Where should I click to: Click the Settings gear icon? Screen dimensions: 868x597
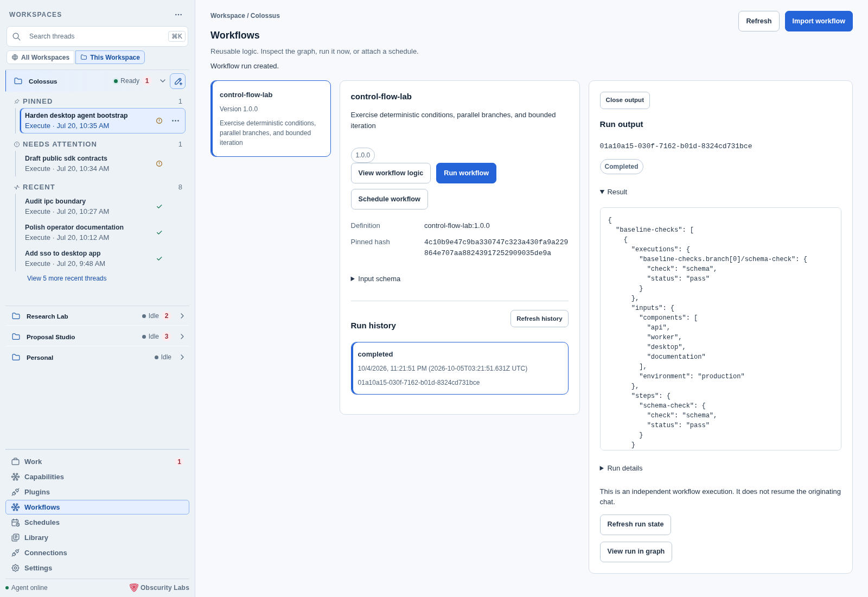click(16, 568)
